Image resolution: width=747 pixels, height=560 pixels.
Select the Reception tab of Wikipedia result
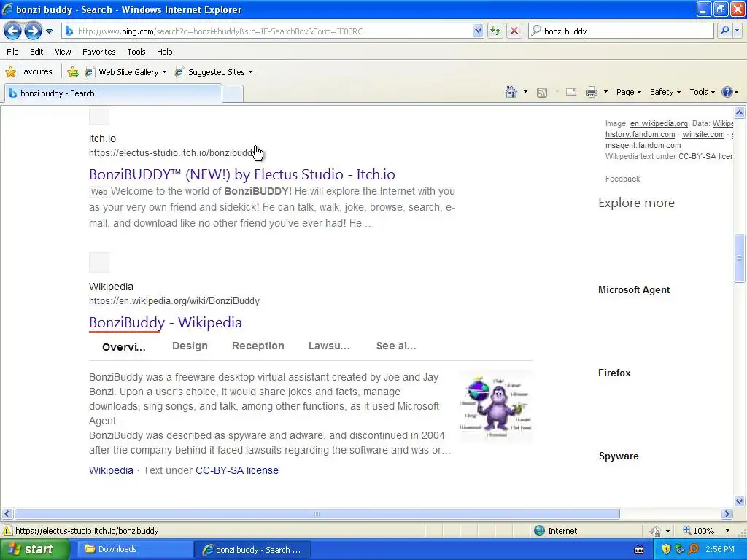(258, 346)
